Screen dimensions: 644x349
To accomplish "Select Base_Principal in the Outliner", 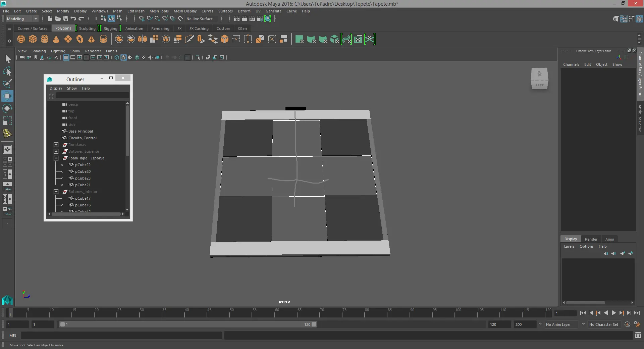I will 80,131.
